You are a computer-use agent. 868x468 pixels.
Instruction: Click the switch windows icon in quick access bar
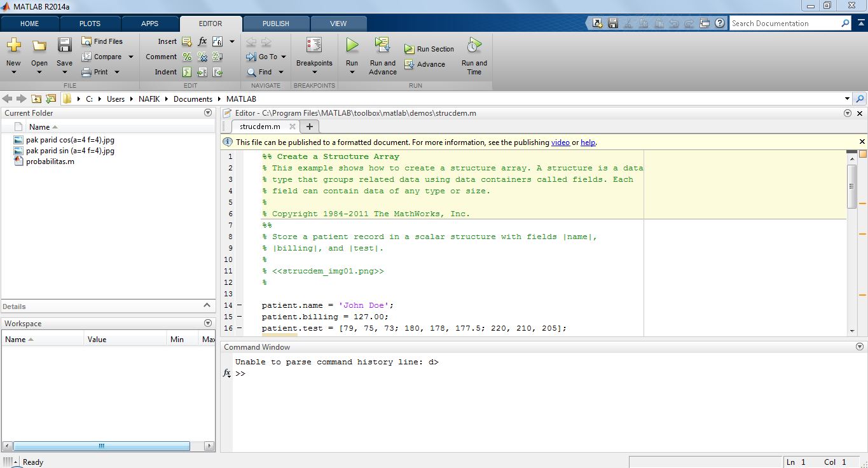click(x=705, y=23)
